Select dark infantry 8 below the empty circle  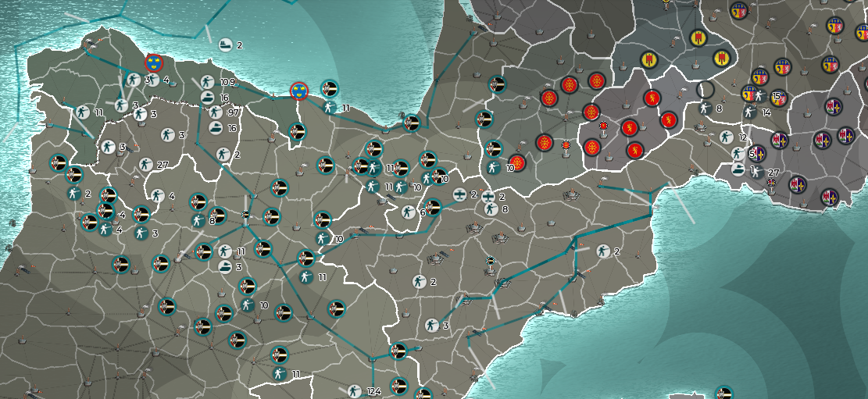pyautogui.click(x=705, y=109)
